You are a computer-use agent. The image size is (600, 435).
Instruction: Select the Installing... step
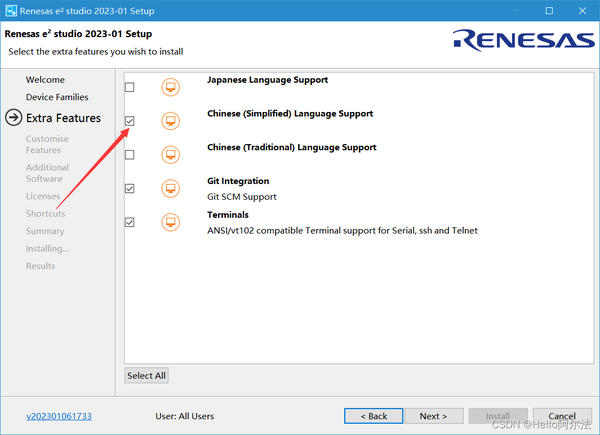point(47,249)
